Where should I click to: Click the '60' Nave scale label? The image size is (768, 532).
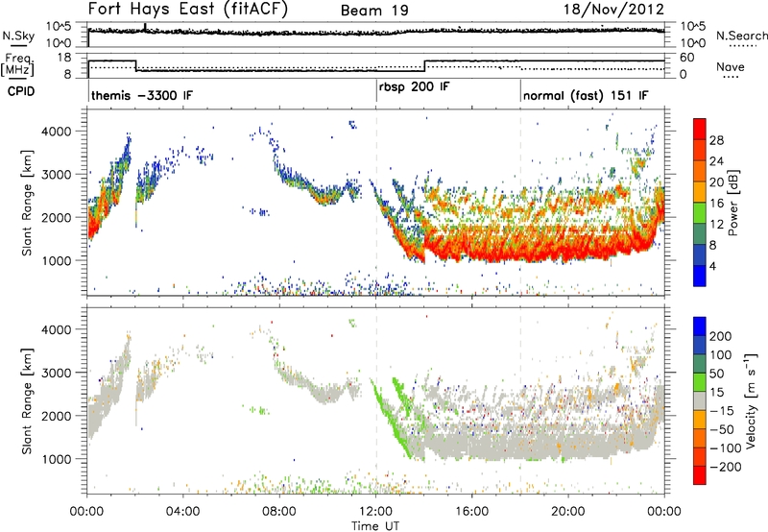pyautogui.click(x=687, y=58)
